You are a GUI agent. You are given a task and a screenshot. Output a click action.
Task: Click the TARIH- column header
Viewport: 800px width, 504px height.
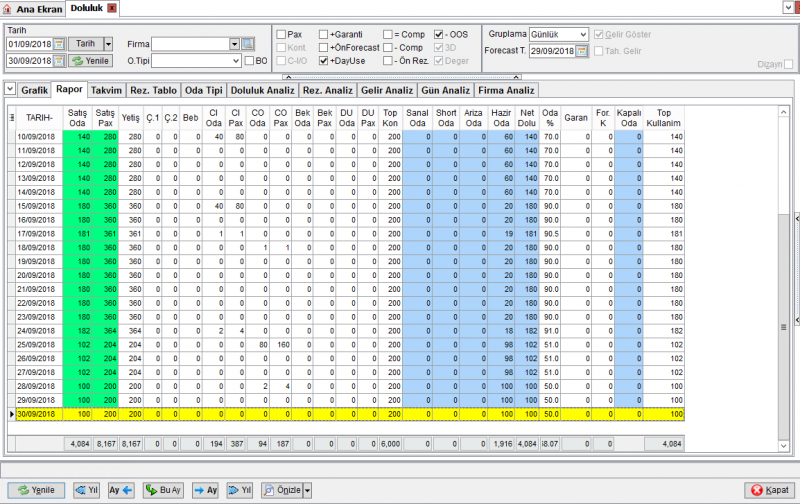click(39, 118)
